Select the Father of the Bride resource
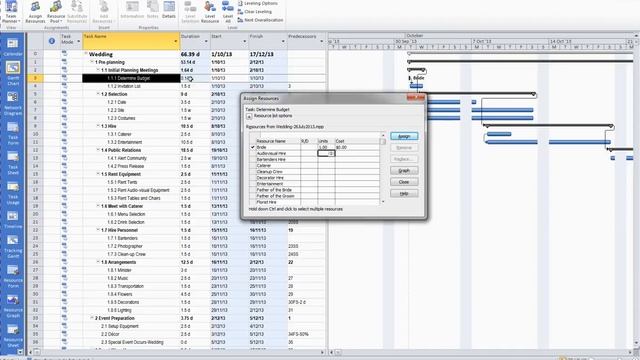Screen dimensions: 640x360 (314, 190)
